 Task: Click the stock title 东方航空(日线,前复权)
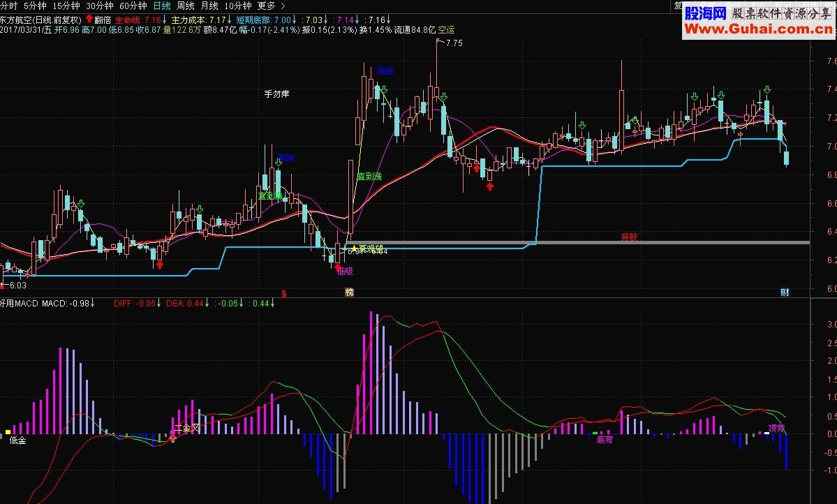point(41,20)
